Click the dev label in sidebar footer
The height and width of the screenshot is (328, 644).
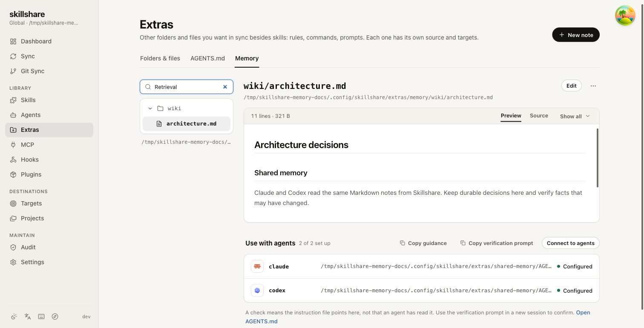pos(86,317)
